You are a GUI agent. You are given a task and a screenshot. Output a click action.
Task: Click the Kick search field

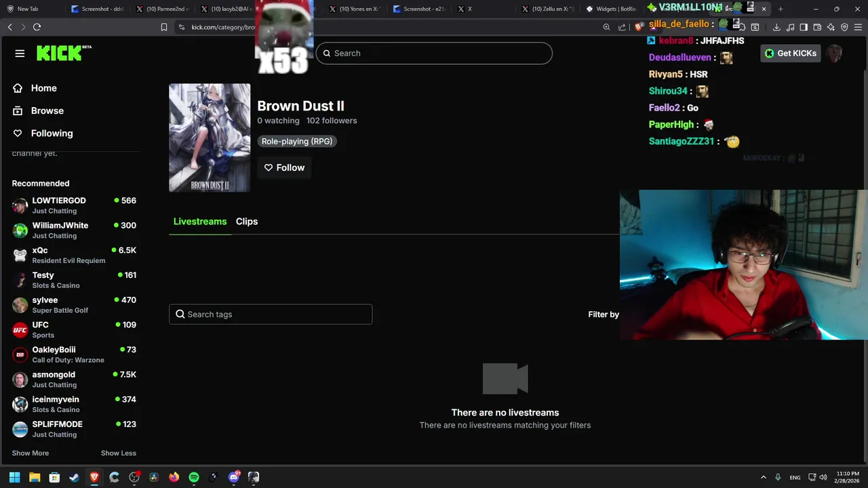(x=434, y=54)
